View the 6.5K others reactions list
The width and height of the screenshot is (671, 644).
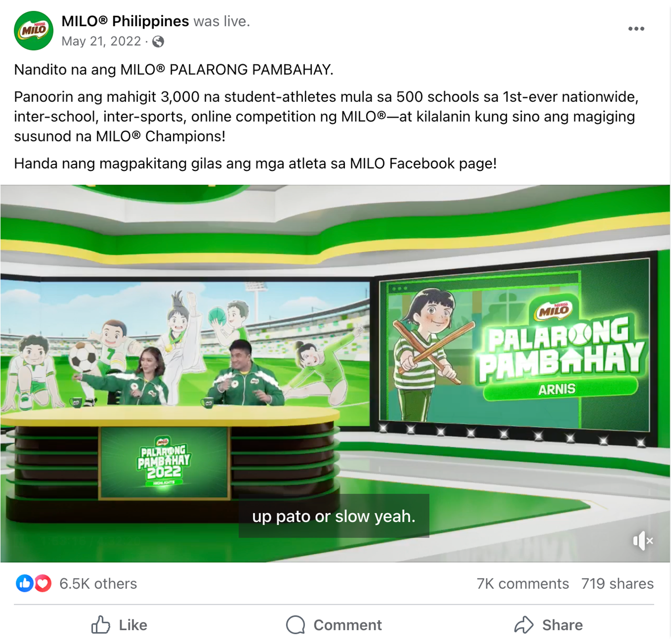pos(98,583)
